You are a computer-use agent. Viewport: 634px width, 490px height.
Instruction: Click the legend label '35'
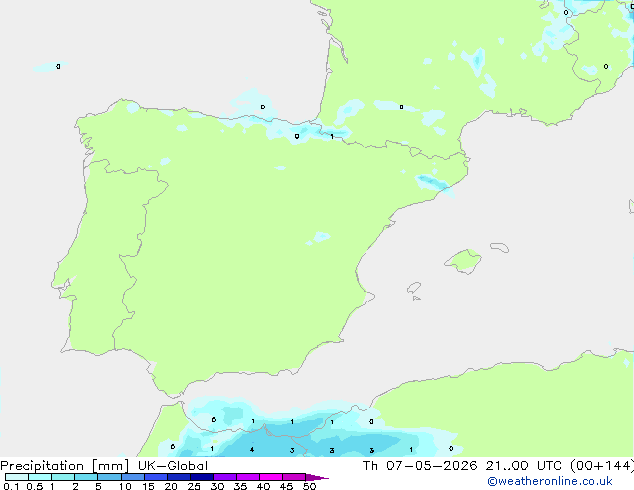[240, 486]
